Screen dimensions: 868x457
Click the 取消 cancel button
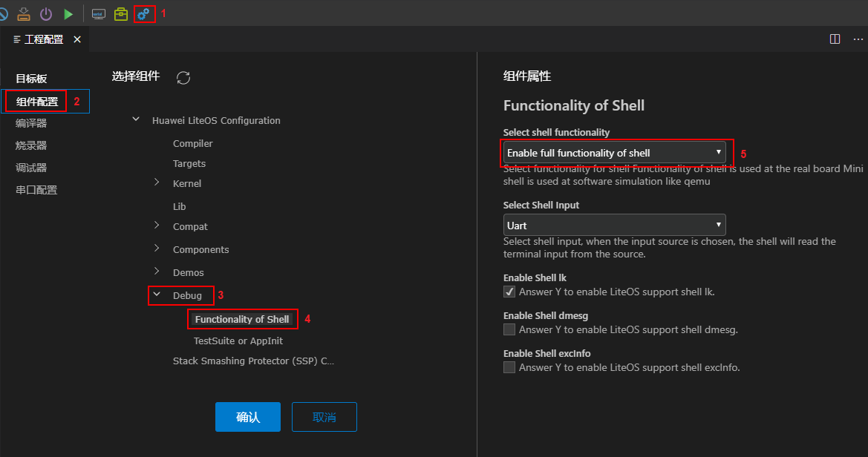[x=324, y=417]
